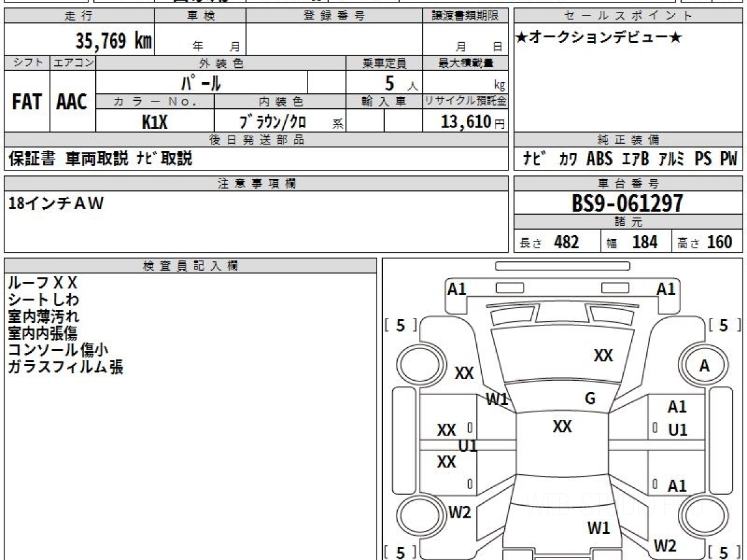Click the 車検 header cell
The height and width of the screenshot is (560, 747).
200,16
